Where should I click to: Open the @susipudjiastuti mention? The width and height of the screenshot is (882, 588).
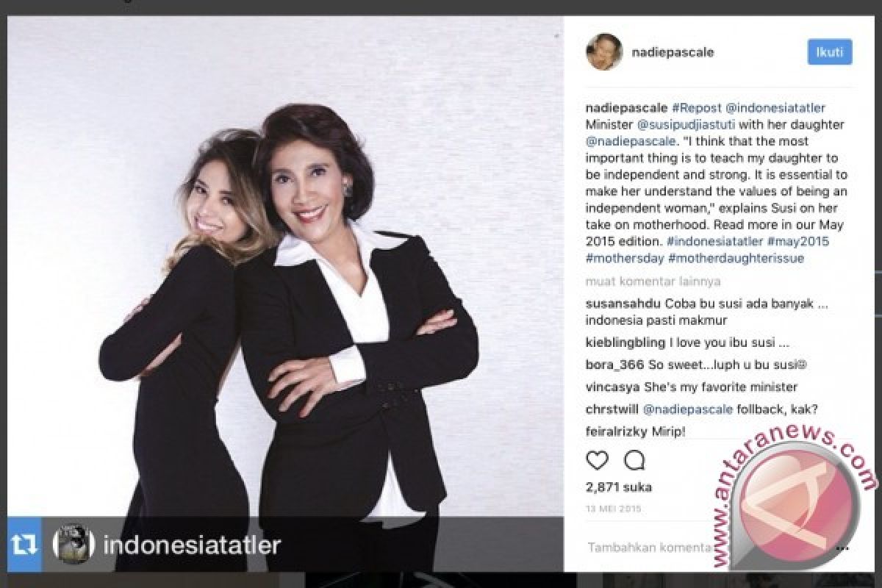coord(678,124)
